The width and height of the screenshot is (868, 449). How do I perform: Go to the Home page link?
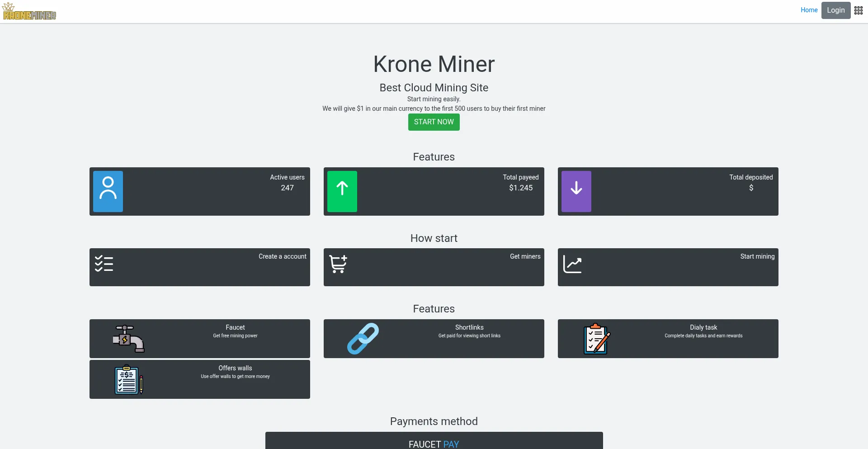[809, 10]
